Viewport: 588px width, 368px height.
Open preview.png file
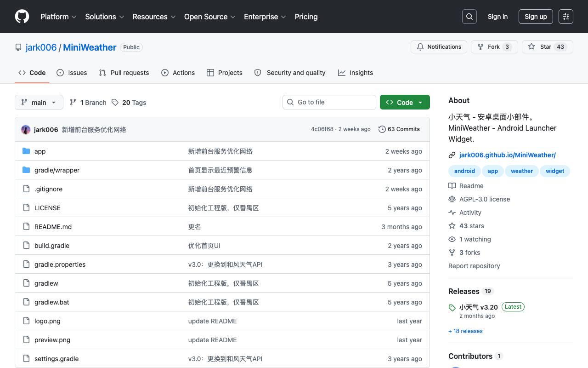click(52, 340)
